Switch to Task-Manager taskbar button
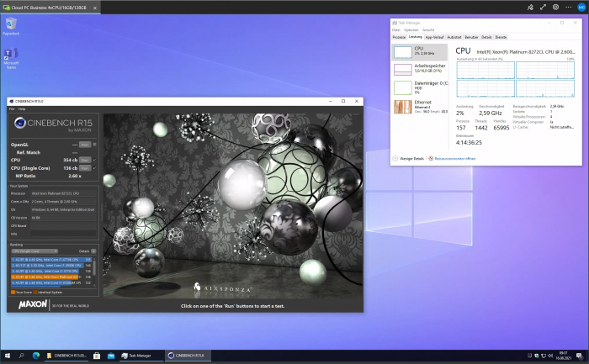Screen dimensions: 589x364 [x=141, y=356]
